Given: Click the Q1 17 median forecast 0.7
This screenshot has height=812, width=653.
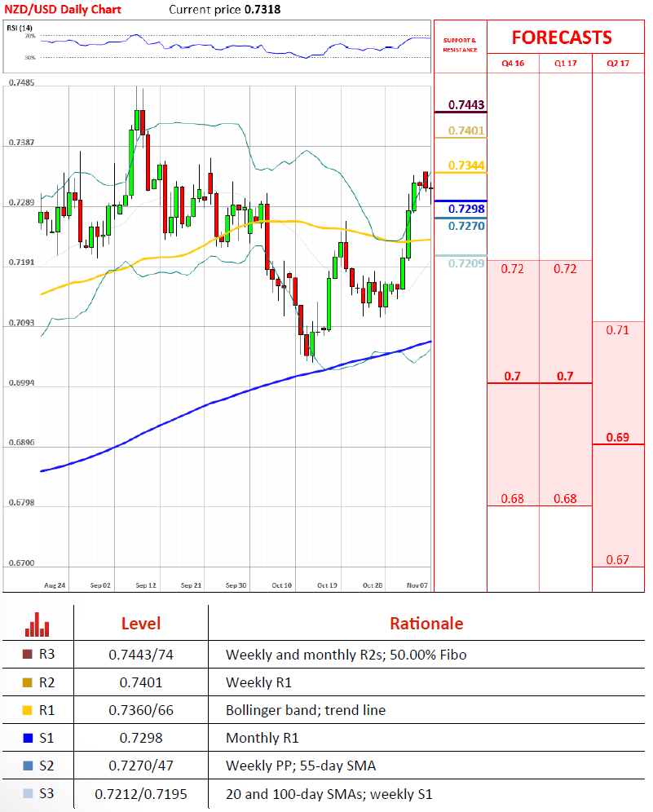Looking at the screenshot, I should (x=565, y=376).
